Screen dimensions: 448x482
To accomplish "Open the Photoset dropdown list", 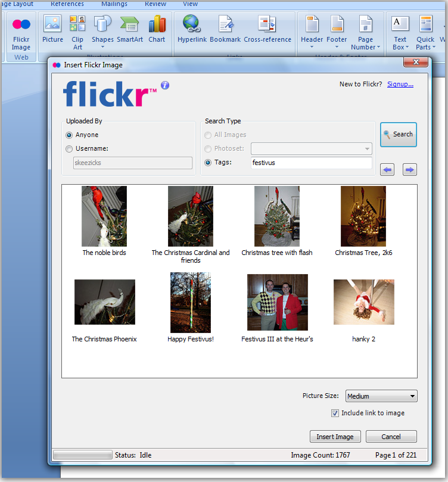I will pyautogui.click(x=311, y=149).
